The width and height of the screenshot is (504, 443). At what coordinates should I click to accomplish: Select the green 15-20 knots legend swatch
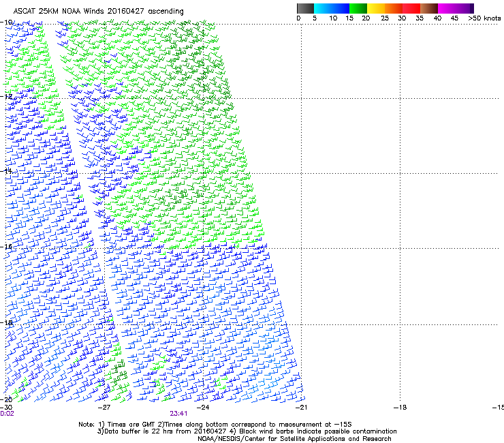point(358,8)
